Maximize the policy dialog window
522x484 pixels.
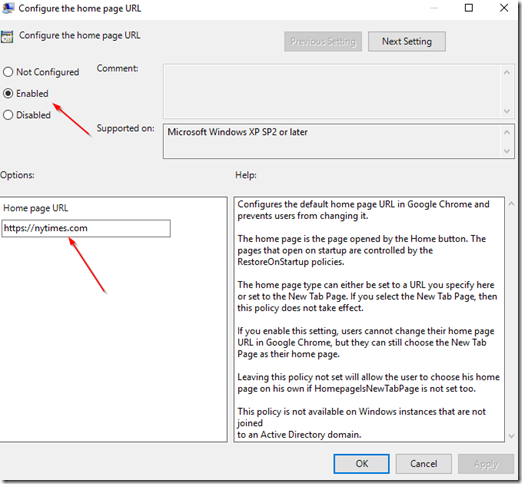tap(469, 8)
